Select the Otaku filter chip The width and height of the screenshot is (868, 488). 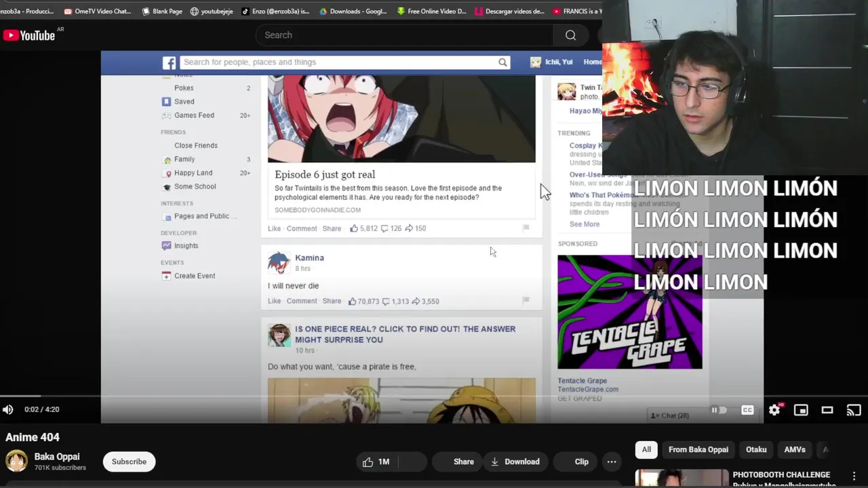pyautogui.click(x=756, y=449)
